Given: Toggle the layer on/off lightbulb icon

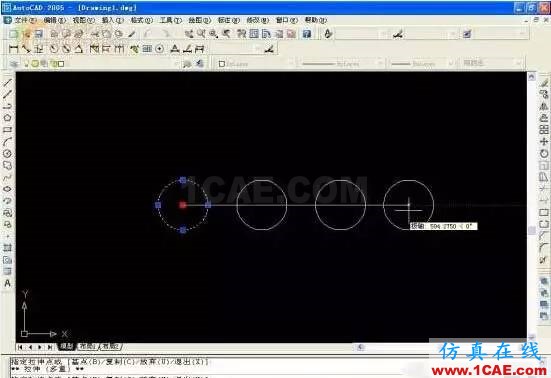Looking at the screenshot, I should pos(26,64).
